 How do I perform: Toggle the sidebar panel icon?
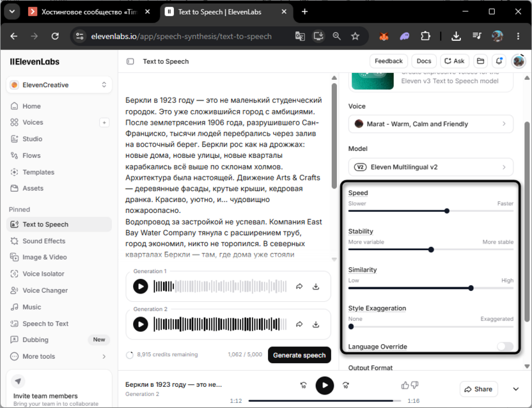[x=130, y=61]
